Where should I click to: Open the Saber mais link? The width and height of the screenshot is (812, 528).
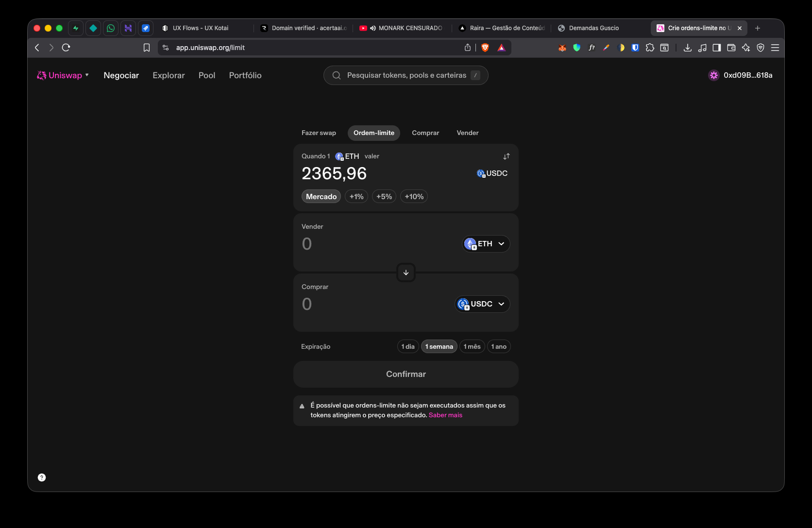tap(445, 415)
